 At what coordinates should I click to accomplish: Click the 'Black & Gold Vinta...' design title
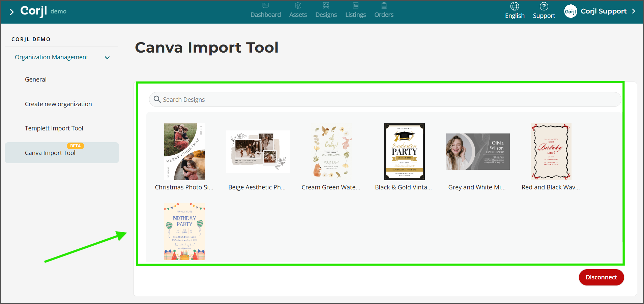coord(404,187)
